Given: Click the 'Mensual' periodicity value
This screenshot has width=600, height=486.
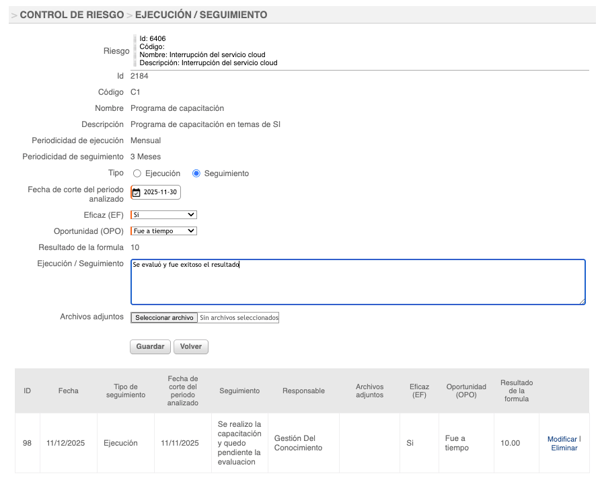Looking at the screenshot, I should click(x=145, y=140).
